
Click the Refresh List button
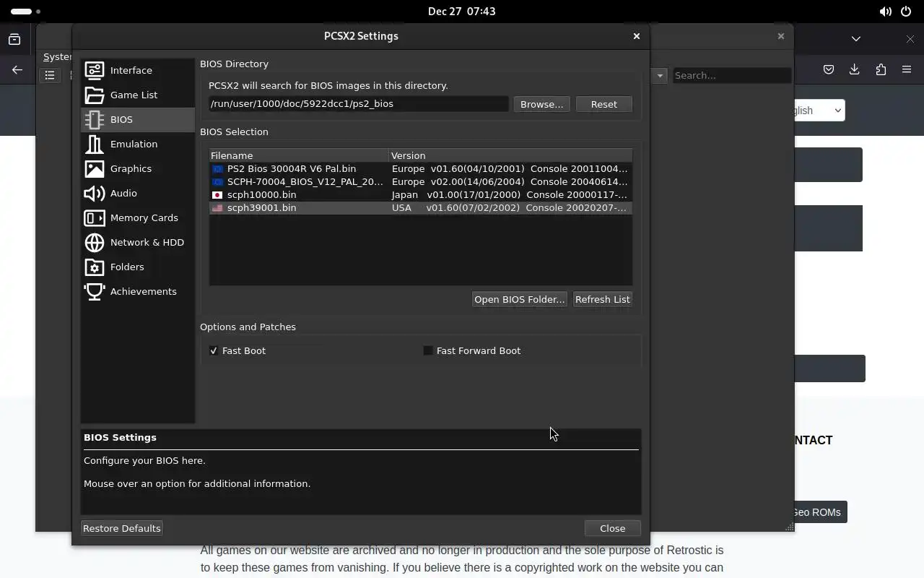click(x=602, y=299)
